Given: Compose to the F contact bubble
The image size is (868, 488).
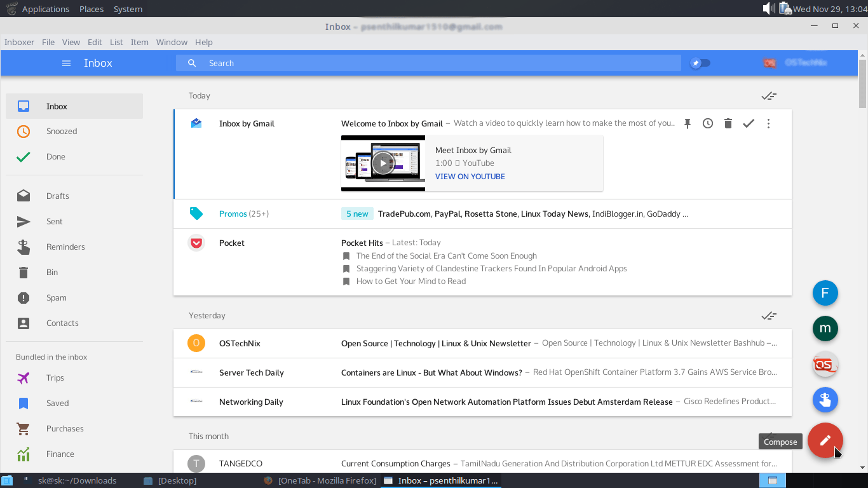Looking at the screenshot, I should tap(825, 293).
